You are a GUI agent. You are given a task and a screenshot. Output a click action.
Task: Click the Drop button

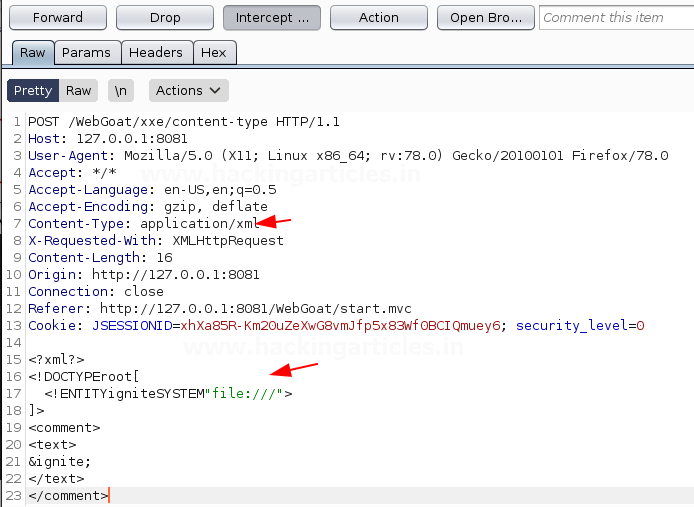tap(165, 18)
